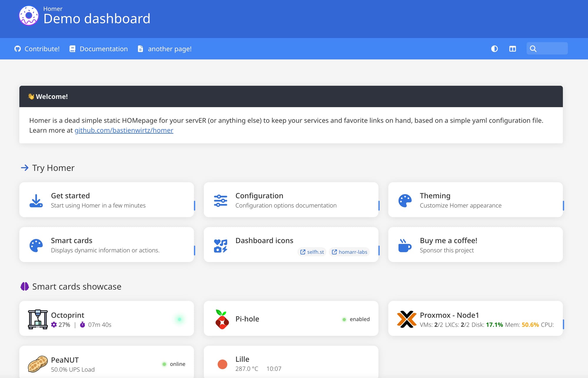Open github.com/bastienwirtz/homer link
The width and height of the screenshot is (588, 378).
coord(124,130)
